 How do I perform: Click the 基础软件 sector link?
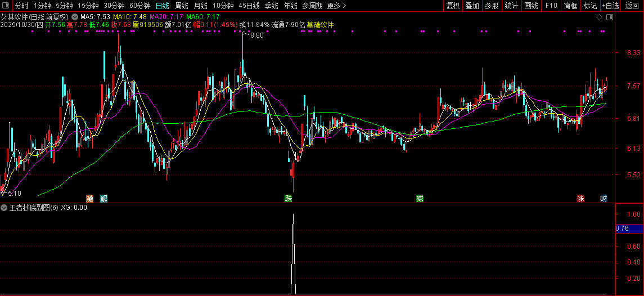point(321,25)
